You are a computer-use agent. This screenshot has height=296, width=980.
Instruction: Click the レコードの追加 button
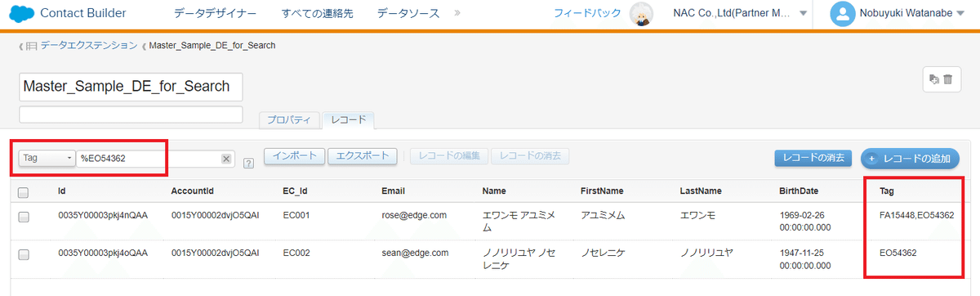pos(910,159)
